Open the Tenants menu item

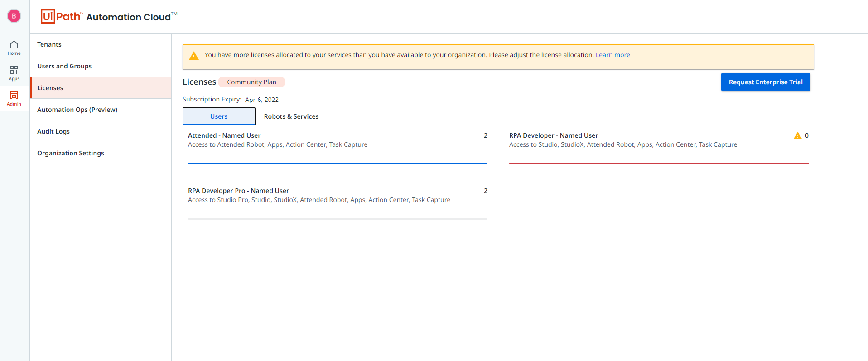49,44
